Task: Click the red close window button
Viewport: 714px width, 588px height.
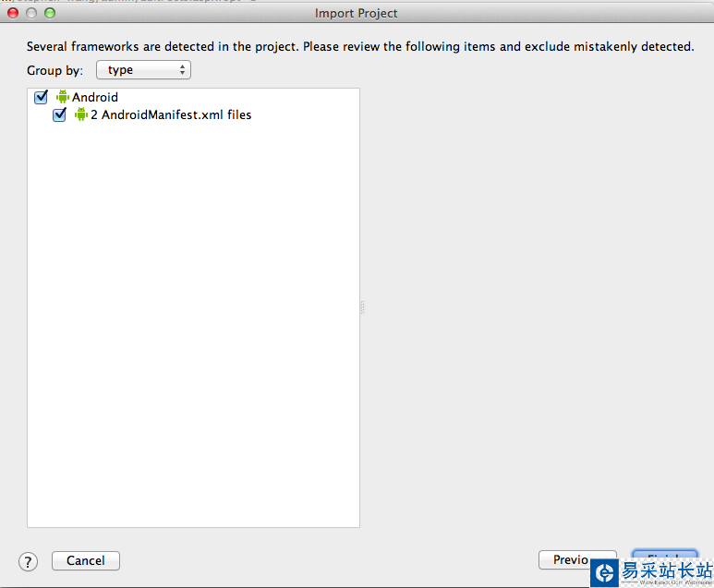Action: 13,13
